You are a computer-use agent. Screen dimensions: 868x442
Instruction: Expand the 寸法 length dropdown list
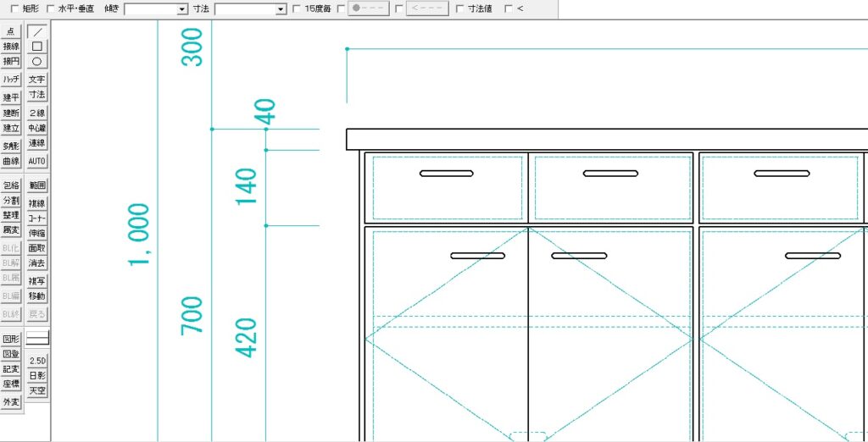281,9
